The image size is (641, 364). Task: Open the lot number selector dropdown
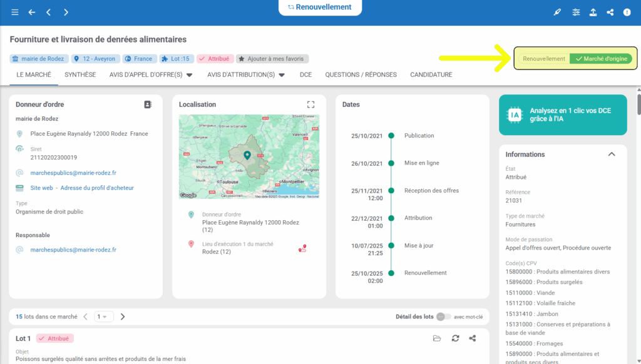click(x=104, y=316)
